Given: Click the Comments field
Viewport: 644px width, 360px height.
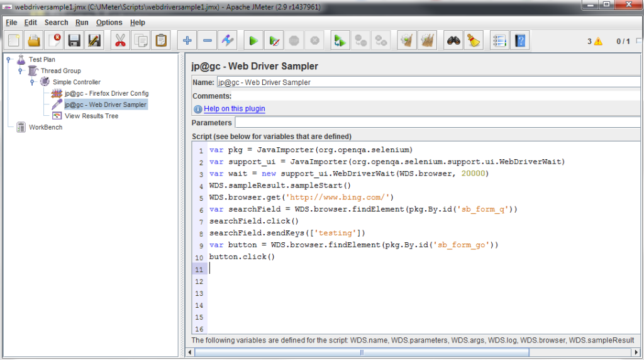Looking at the screenshot, I should 436,96.
